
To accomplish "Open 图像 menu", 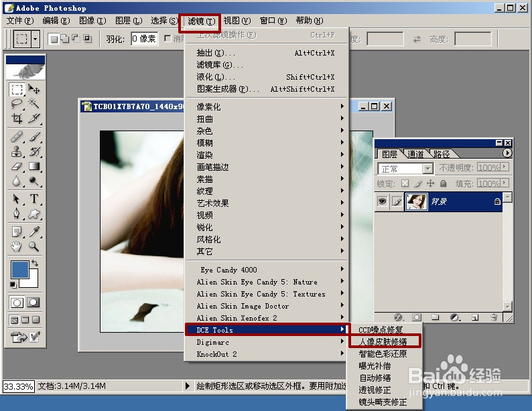I will pos(92,21).
